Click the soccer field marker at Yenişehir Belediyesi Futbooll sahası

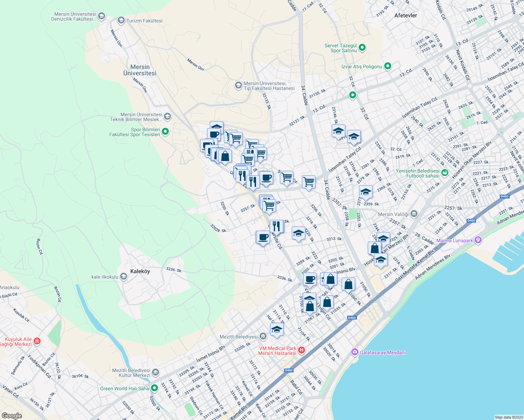(444, 173)
